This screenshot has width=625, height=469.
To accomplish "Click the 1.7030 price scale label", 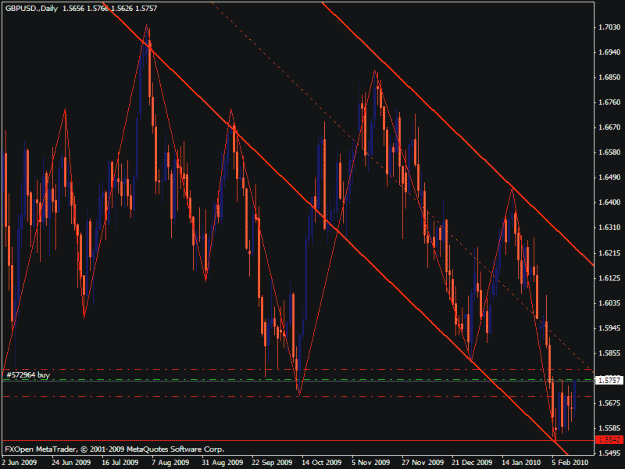I will coord(609,27).
